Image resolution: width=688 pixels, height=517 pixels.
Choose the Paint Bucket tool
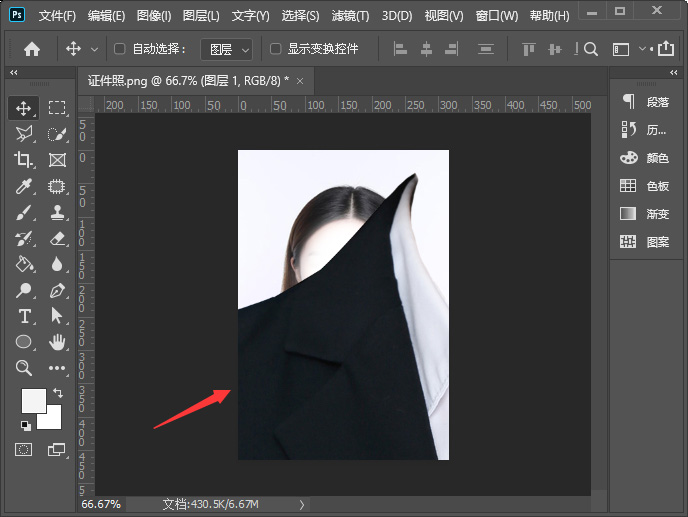coord(25,264)
